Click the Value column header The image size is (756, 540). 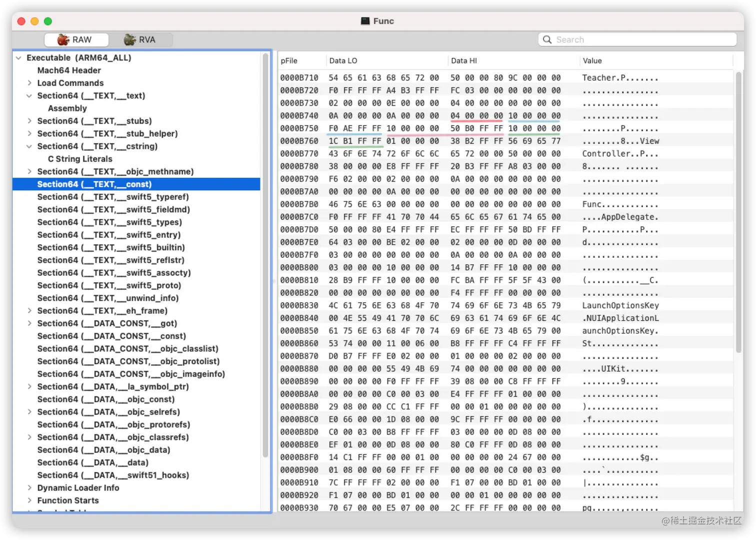(x=656, y=61)
